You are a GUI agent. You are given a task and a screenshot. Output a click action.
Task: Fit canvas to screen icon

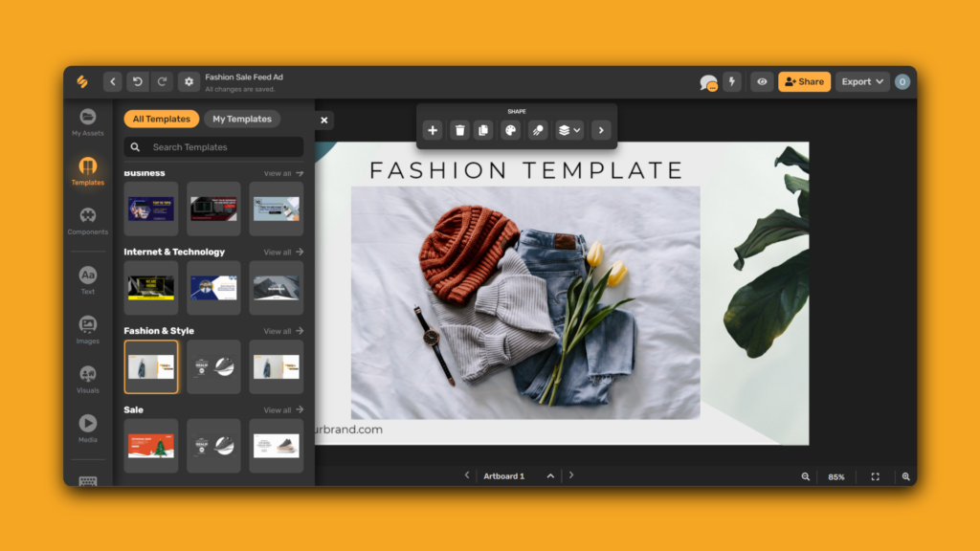pyautogui.click(x=875, y=476)
